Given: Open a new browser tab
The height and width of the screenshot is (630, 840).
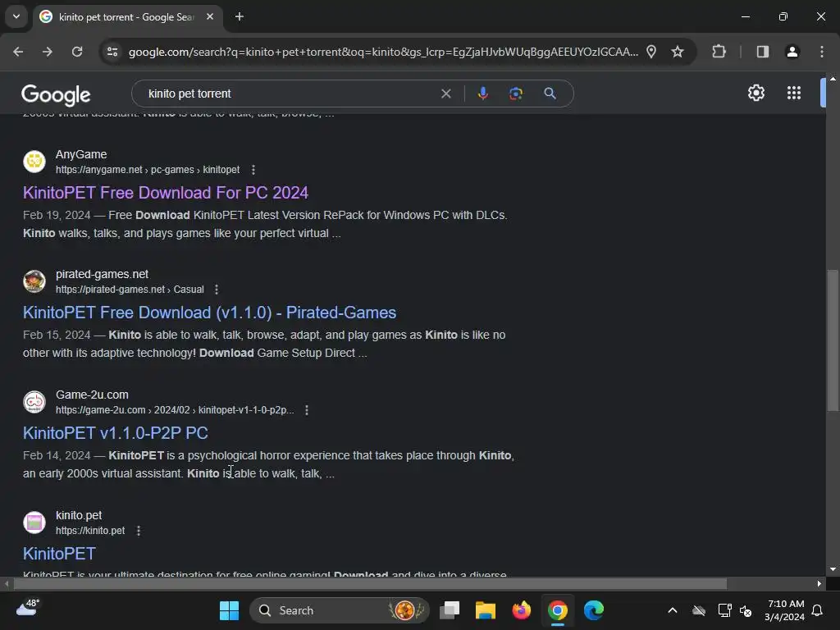Looking at the screenshot, I should (x=240, y=16).
